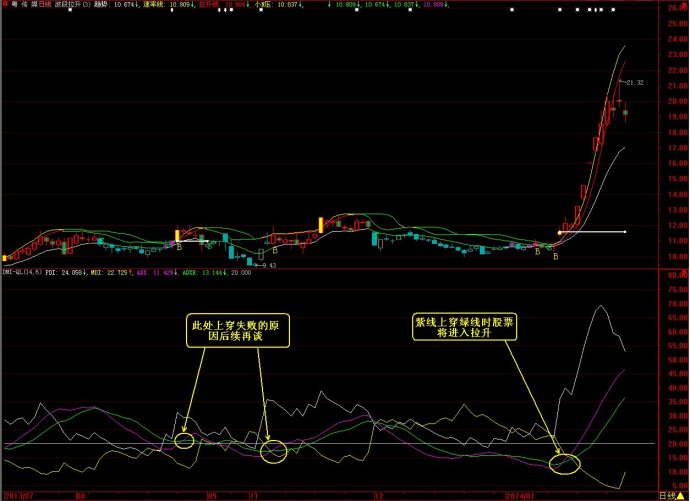The height and width of the screenshot is (501, 690).
Task: Click the 17.00 level on the price axis
Action: 677,148
